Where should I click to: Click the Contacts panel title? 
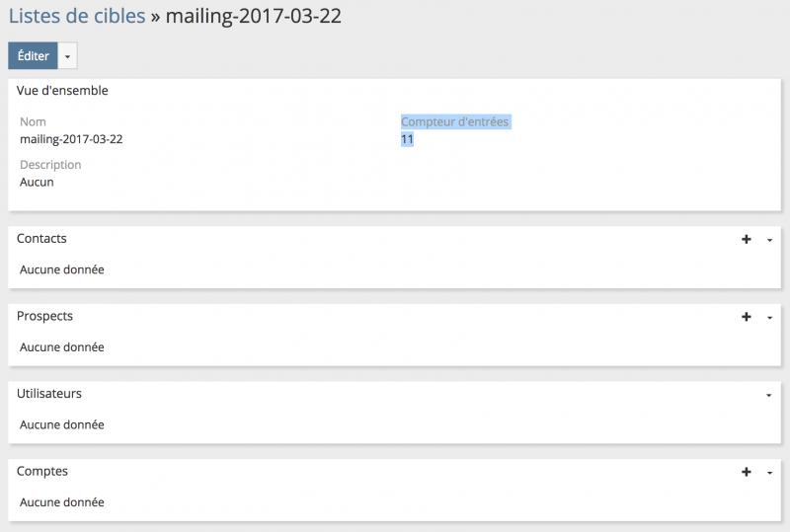pos(41,239)
